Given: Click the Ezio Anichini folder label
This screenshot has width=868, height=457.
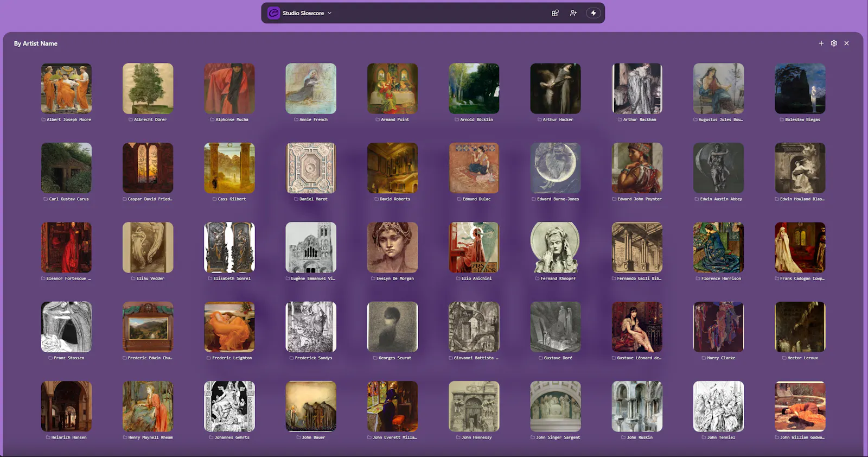Looking at the screenshot, I should (474, 278).
